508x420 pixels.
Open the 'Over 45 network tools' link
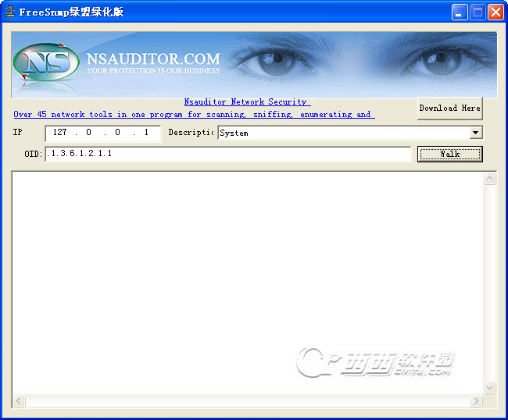point(194,115)
